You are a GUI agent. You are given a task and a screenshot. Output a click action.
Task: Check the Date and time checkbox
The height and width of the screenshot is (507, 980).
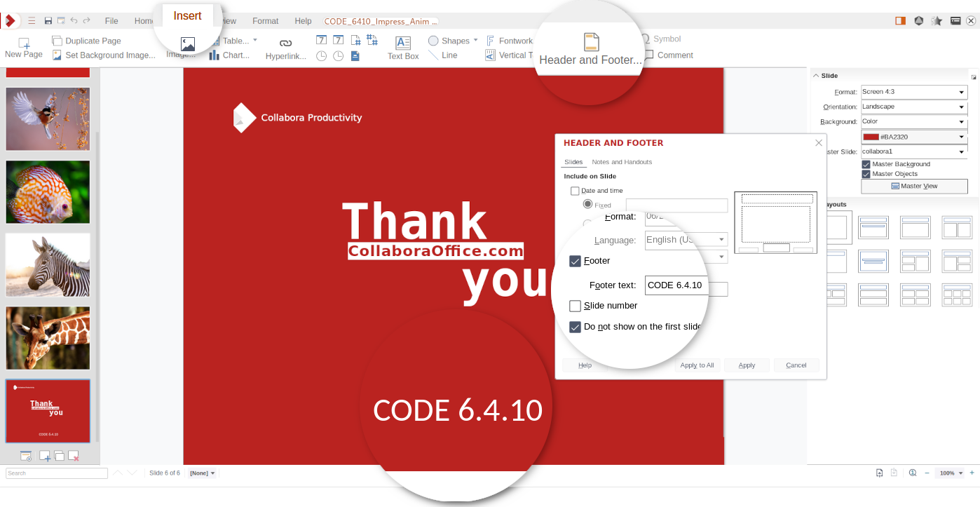point(575,191)
